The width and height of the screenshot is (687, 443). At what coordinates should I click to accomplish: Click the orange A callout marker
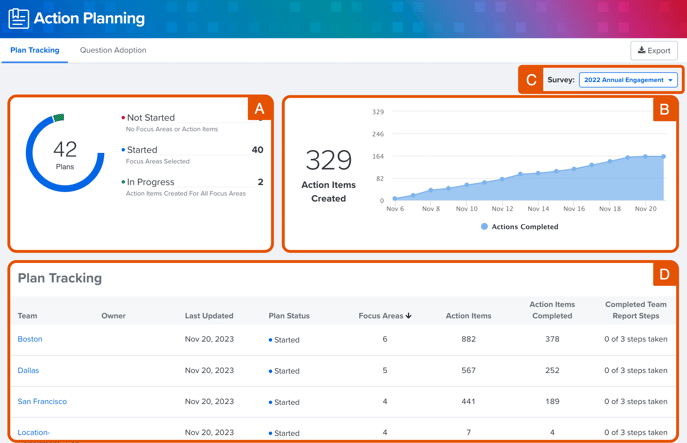pos(259,108)
